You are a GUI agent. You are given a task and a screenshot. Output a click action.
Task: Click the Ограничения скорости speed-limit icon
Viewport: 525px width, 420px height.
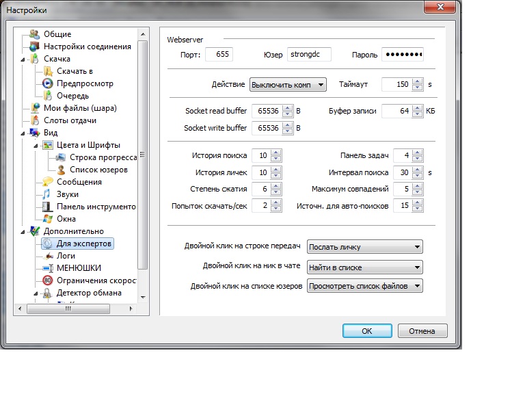click(47, 280)
